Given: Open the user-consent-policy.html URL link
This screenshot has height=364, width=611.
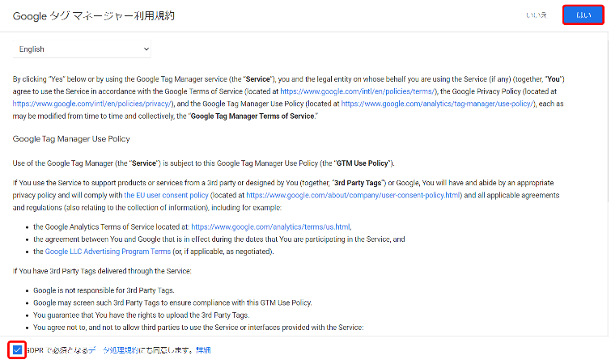Looking at the screenshot, I should coord(353,195).
